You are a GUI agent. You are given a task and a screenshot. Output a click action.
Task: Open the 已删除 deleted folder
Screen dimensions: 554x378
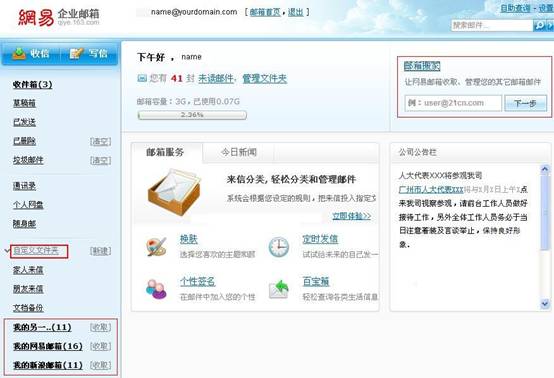(x=24, y=141)
